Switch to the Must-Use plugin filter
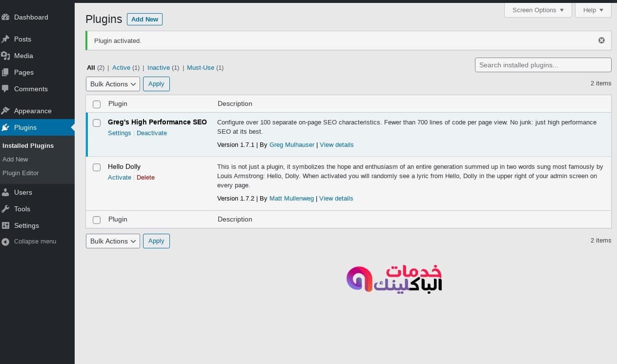This screenshot has width=617, height=364. tap(201, 68)
